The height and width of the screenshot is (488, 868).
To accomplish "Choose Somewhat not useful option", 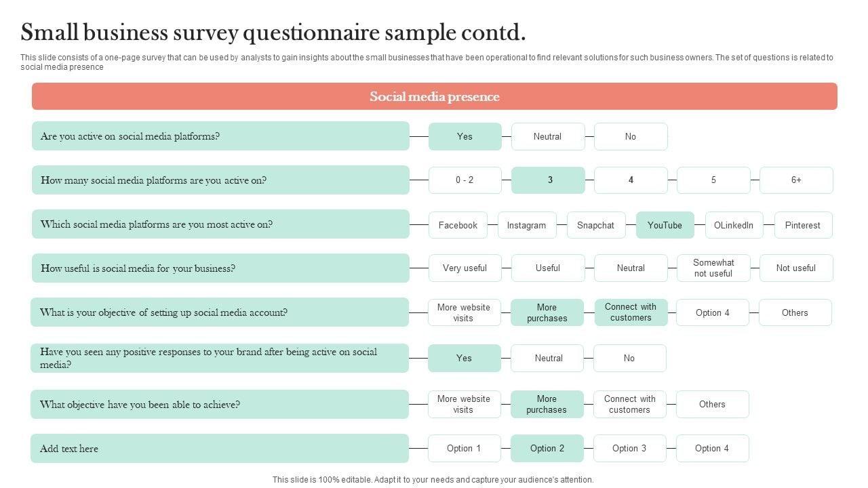I will (713, 268).
